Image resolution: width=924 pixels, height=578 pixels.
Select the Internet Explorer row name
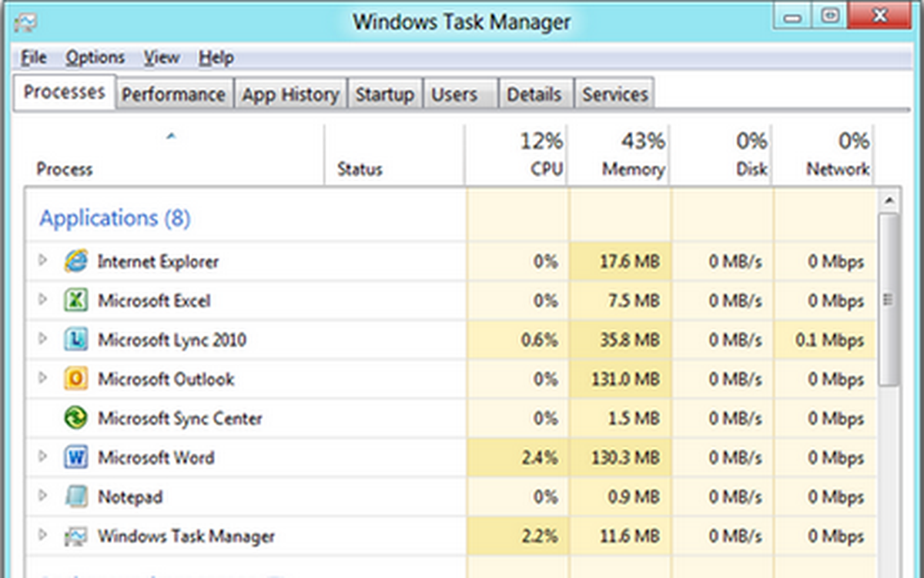point(158,261)
